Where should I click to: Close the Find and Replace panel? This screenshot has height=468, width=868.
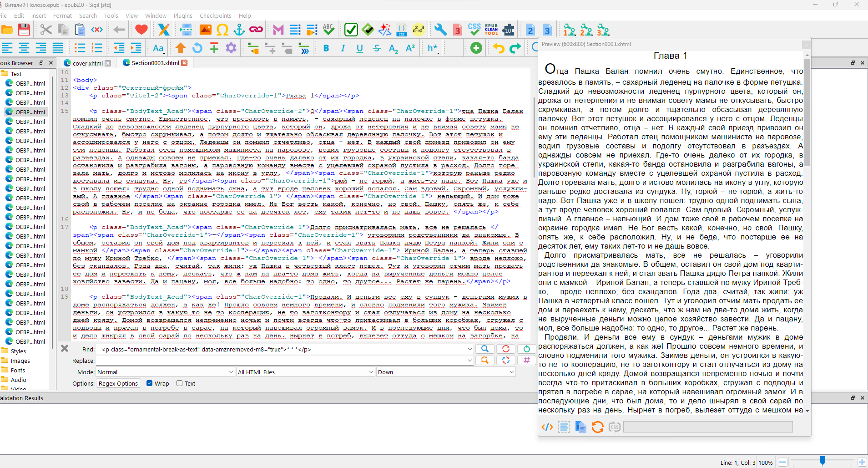65,348
